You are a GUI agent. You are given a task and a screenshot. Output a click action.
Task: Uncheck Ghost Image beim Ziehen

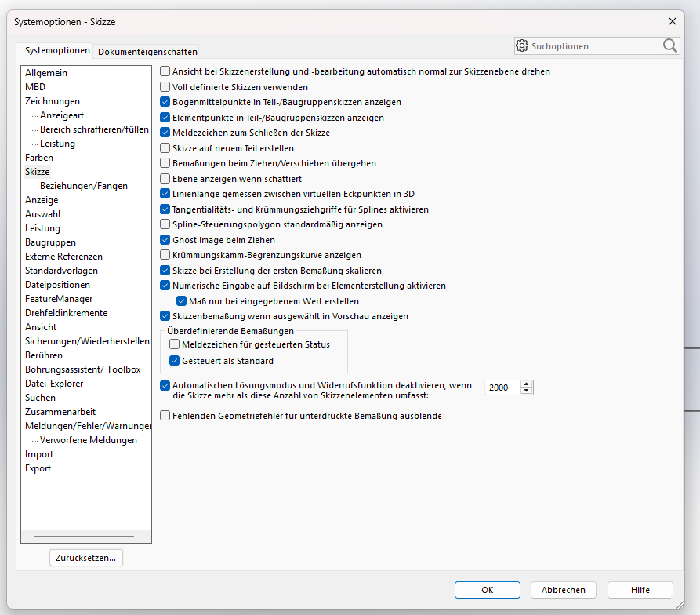click(x=165, y=240)
